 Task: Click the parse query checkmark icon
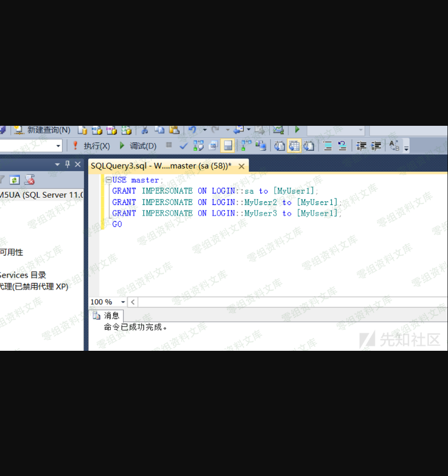tap(184, 146)
